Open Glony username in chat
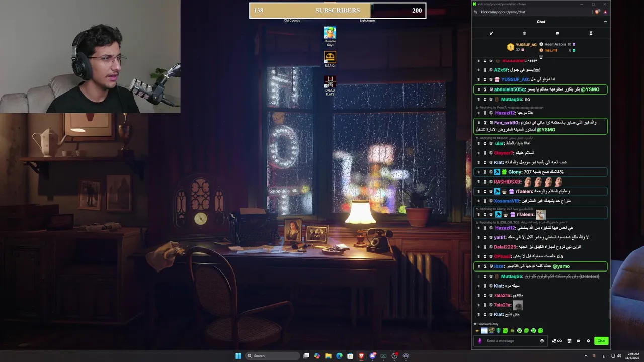This screenshot has height=362, width=644. [515, 172]
